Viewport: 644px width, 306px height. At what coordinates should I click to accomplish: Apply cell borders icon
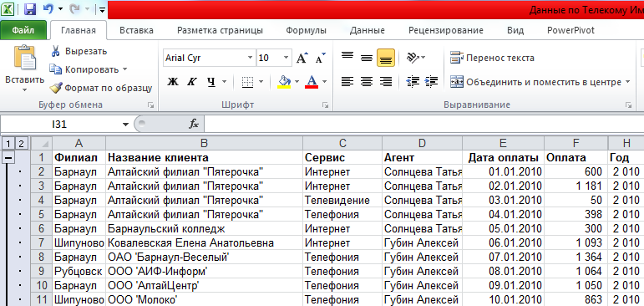tap(248, 82)
